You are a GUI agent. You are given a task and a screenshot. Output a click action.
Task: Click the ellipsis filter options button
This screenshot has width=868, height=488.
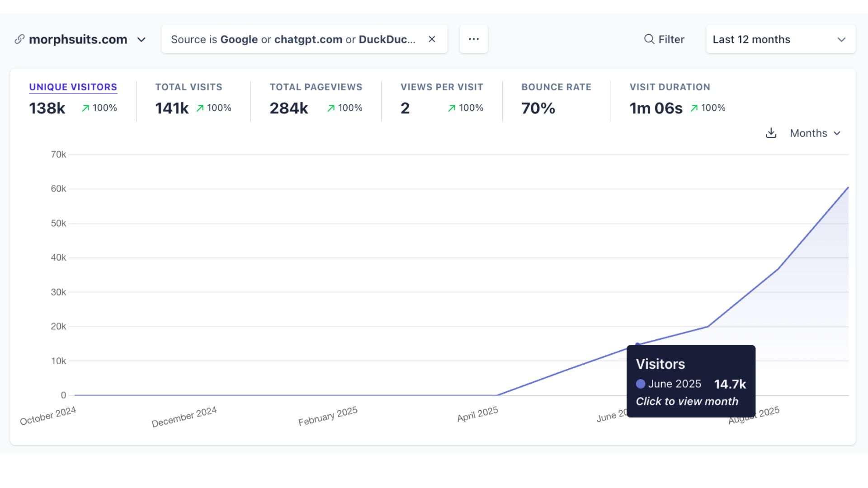(x=473, y=39)
